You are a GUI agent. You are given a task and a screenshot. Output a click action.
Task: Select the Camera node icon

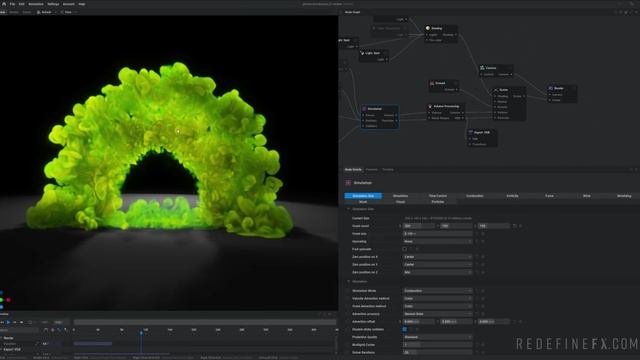pyautogui.click(x=482, y=68)
